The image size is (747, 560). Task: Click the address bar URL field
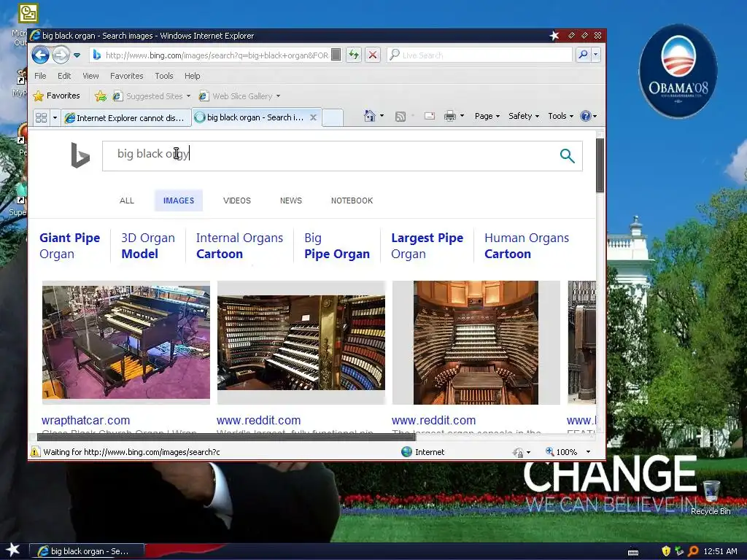(x=216, y=55)
